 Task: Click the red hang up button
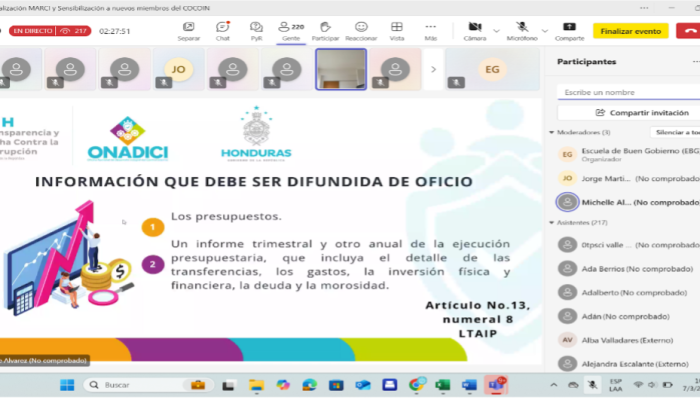coord(688,31)
